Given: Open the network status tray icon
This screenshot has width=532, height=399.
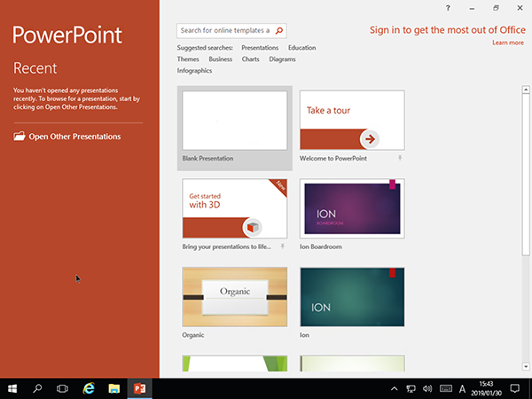Looking at the screenshot, I should [x=411, y=389].
